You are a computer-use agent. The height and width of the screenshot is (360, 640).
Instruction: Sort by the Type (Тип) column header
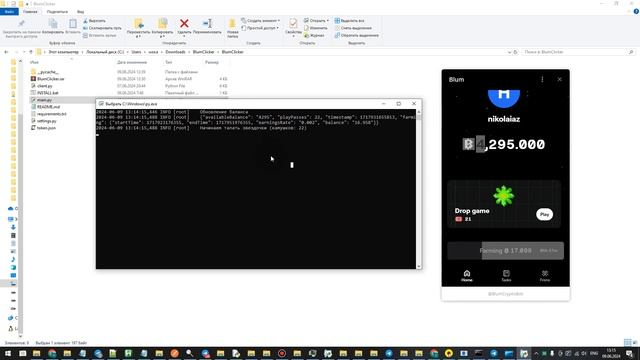pos(169,62)
